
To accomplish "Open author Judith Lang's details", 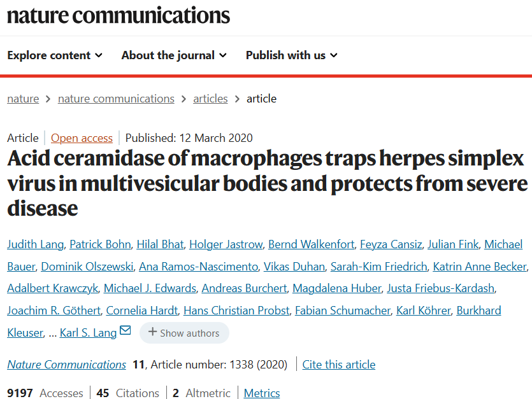I will click(35, 244).
